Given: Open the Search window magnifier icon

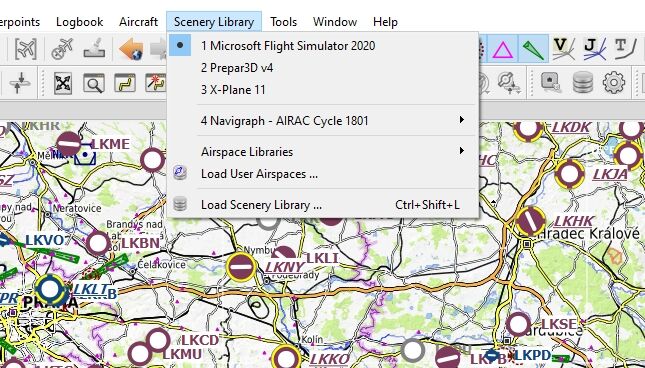Looking at the screenshot, I should pyautogui.click(x=94, y=83).
